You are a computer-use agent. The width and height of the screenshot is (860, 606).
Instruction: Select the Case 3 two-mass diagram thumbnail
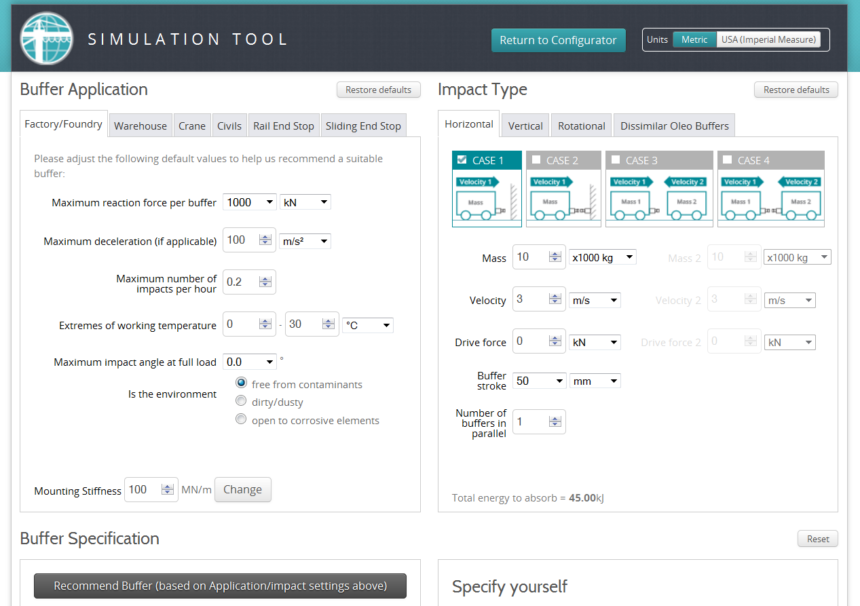tap(659, 199)
